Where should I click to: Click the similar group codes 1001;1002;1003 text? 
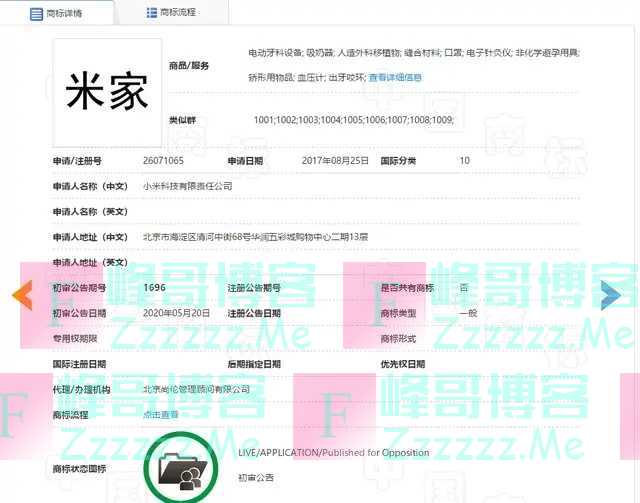353,120
